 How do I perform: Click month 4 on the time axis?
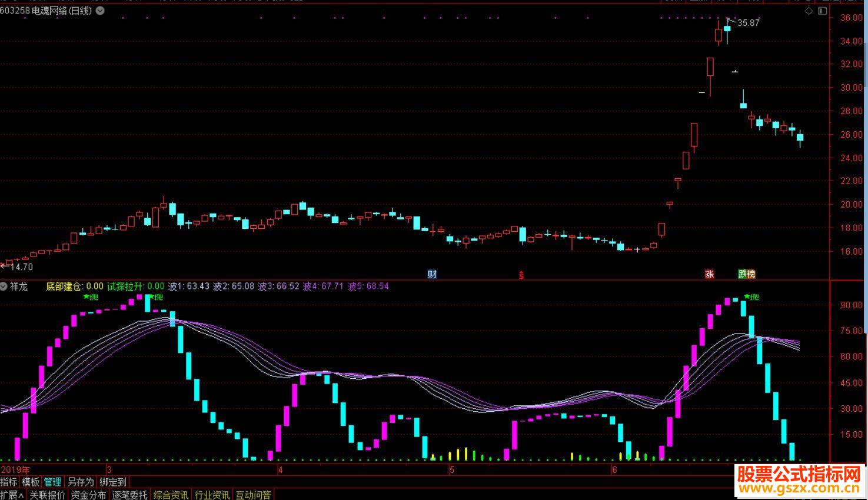point(280,469)
